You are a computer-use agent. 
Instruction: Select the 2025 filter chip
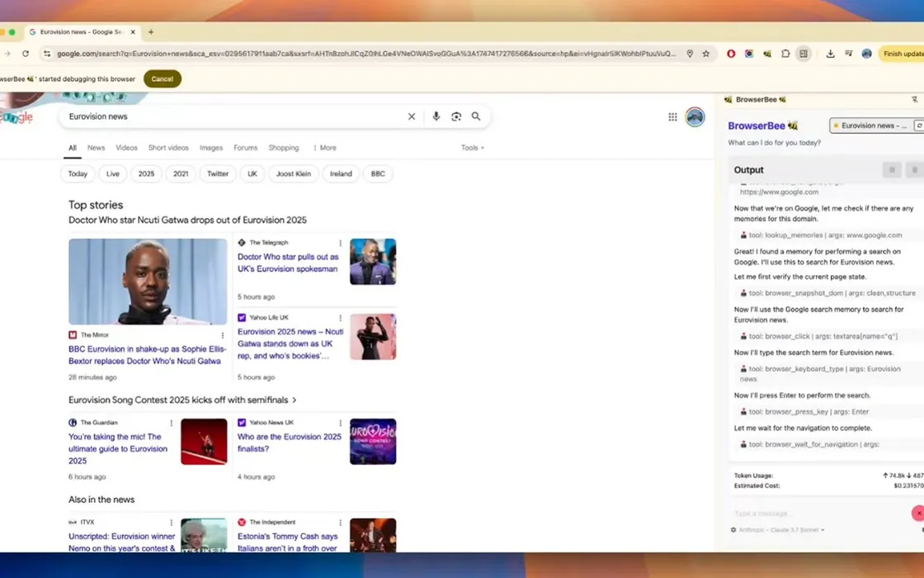click(146, 174)
